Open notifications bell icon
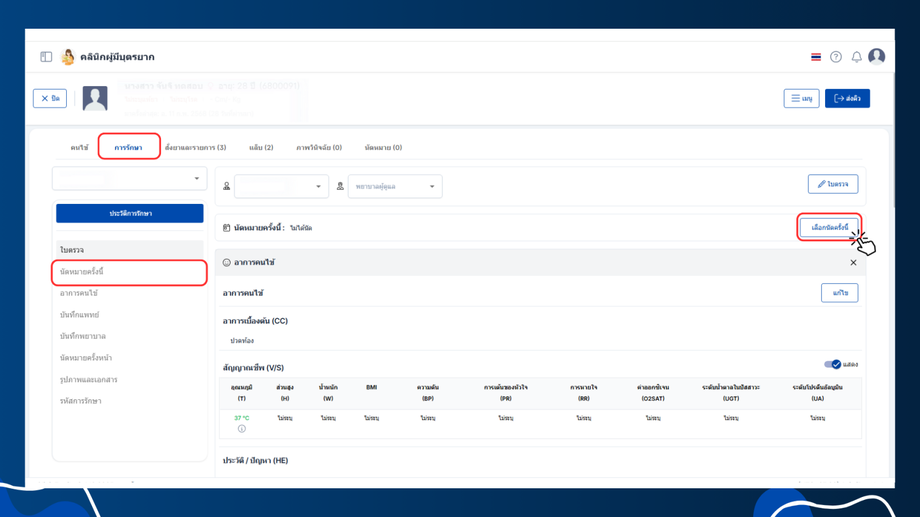This screenshot has width=920, height=517. (x=857, y=57)
